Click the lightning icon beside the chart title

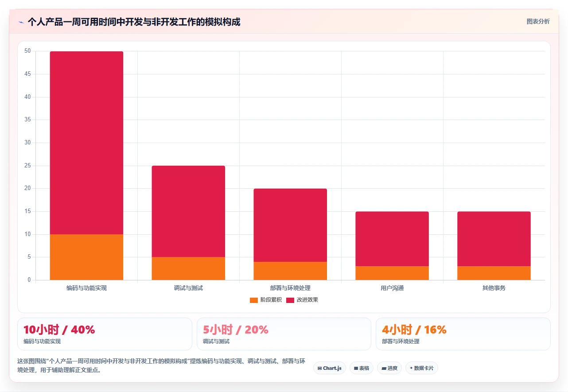(21, 22)
